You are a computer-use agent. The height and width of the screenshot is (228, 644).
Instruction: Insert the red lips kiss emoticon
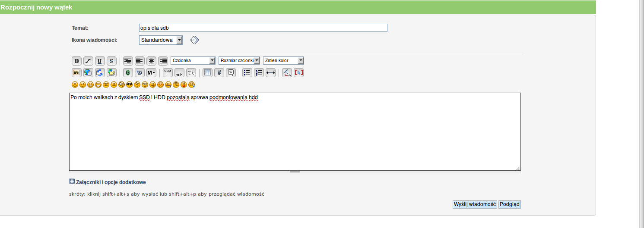(184, 84)
